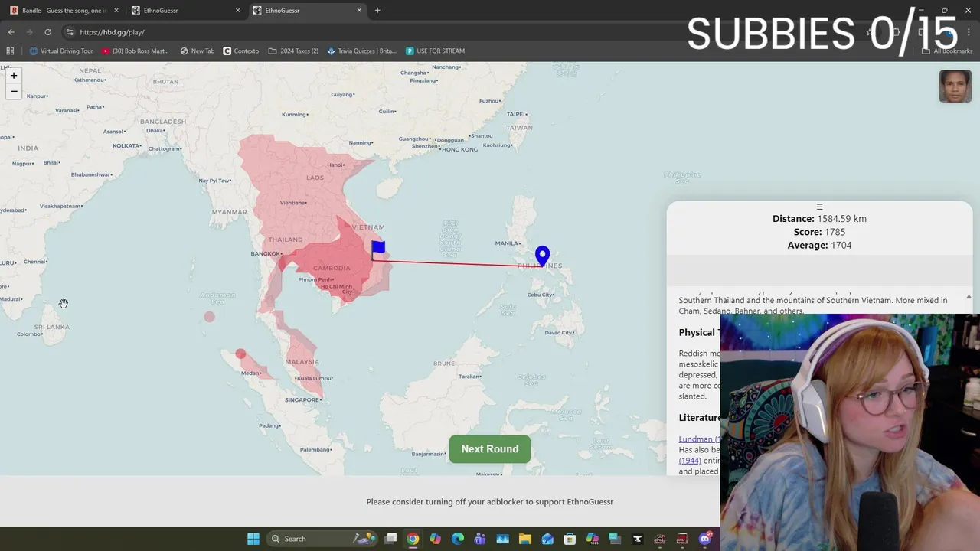This screenshot has width=980, height=551.
Task: Switch to the first EthnoGuessr tab
Action: (x=184, y=11)
